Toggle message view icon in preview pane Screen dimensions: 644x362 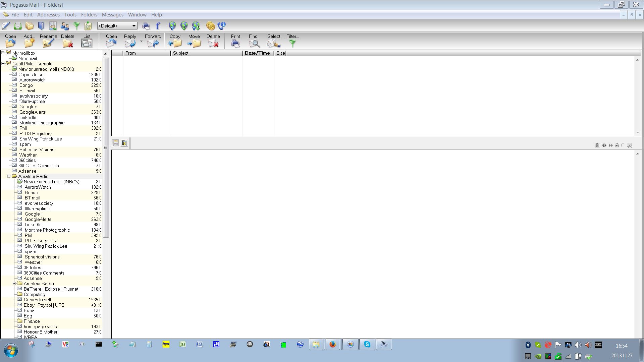[116, 143]
